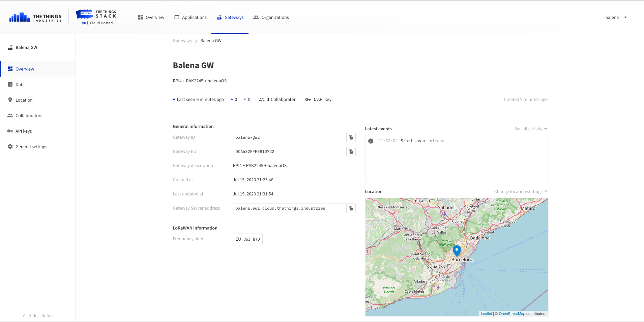
Task: Open General settings in sidebar
Action: 31,147
